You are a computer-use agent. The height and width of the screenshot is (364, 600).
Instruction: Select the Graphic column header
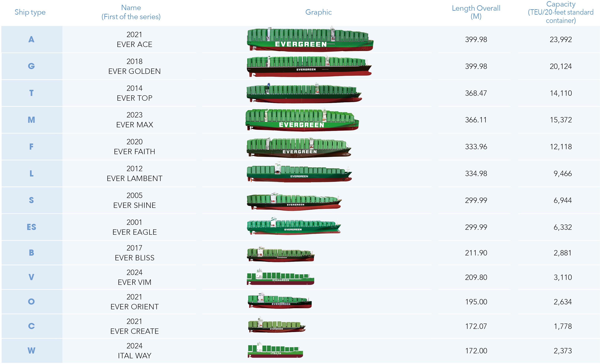319,12
